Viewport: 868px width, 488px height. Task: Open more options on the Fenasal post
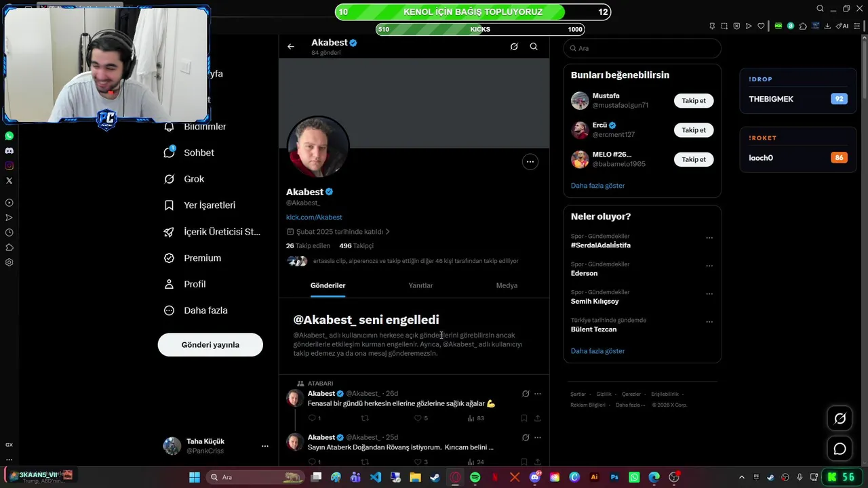[538, 394]
